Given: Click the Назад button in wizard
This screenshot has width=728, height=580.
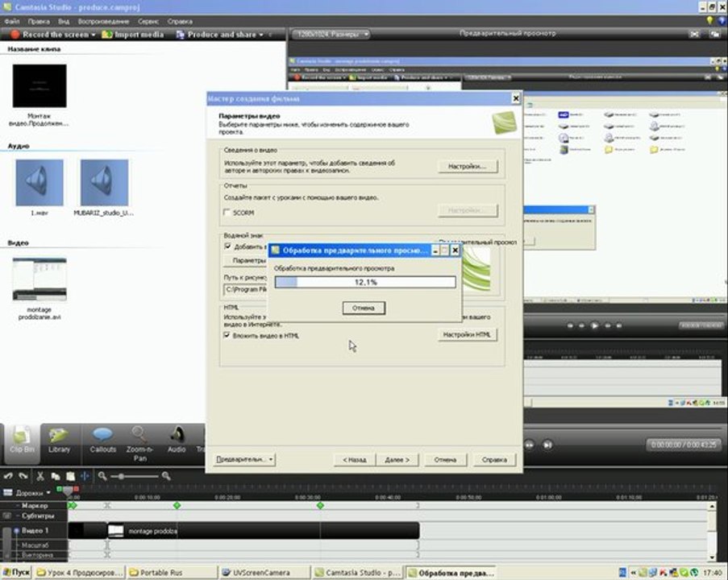Looking at the screenshot, I should pyautogui.click(x=354, y=459).
